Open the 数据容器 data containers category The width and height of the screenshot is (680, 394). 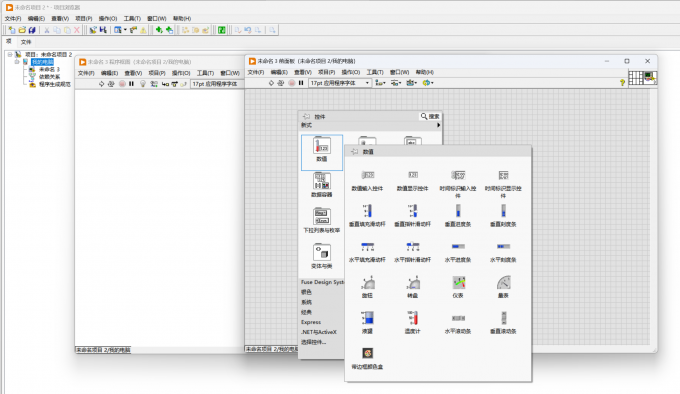click(322, 185)
